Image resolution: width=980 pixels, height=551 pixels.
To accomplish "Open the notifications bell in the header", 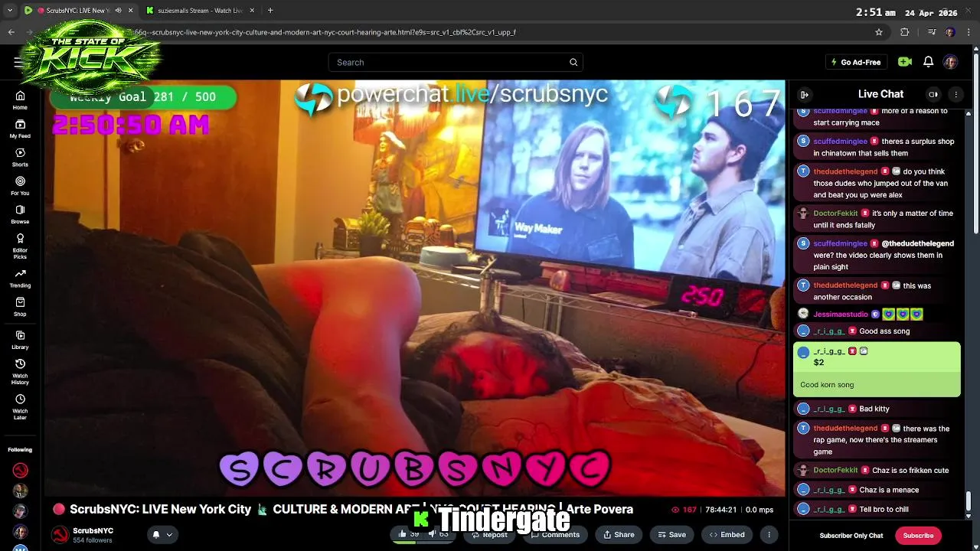I will (928, 62).
